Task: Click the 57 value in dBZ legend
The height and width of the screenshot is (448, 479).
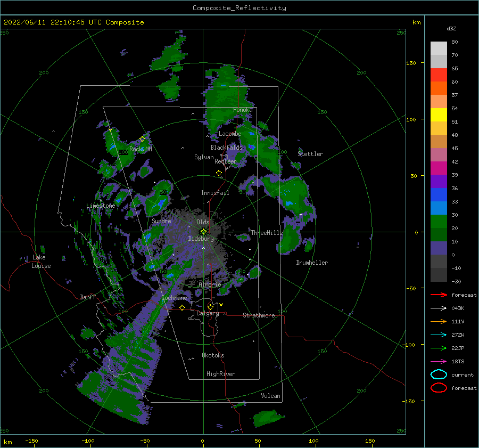Action: [x=455, y=95]
